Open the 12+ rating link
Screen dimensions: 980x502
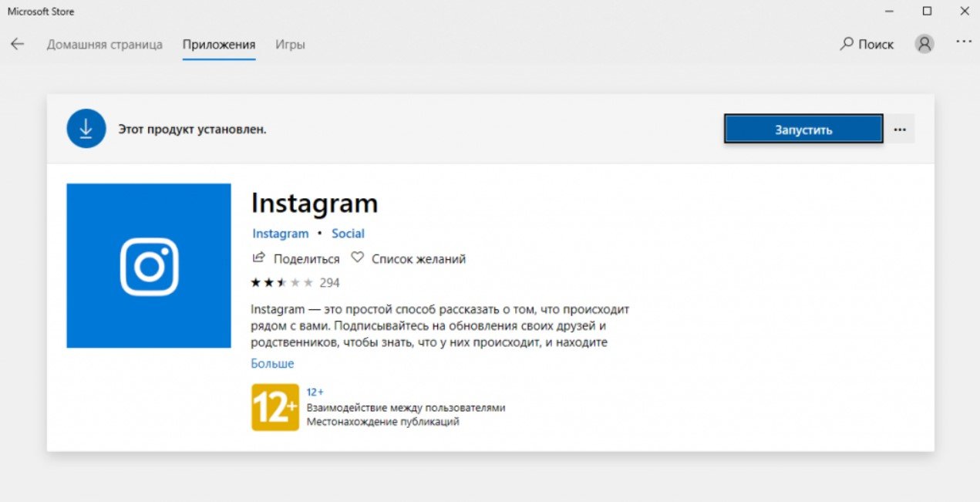pos(315,392)
